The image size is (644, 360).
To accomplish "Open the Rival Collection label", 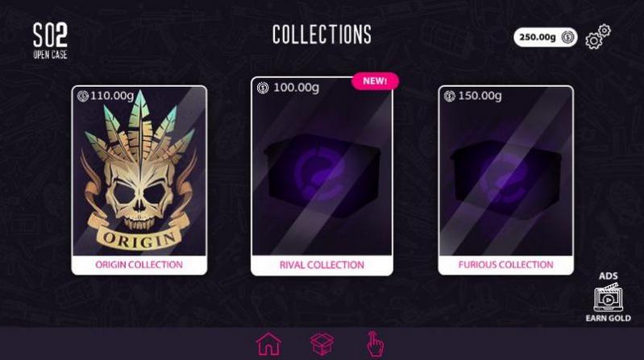I will (x=322, y=265).
